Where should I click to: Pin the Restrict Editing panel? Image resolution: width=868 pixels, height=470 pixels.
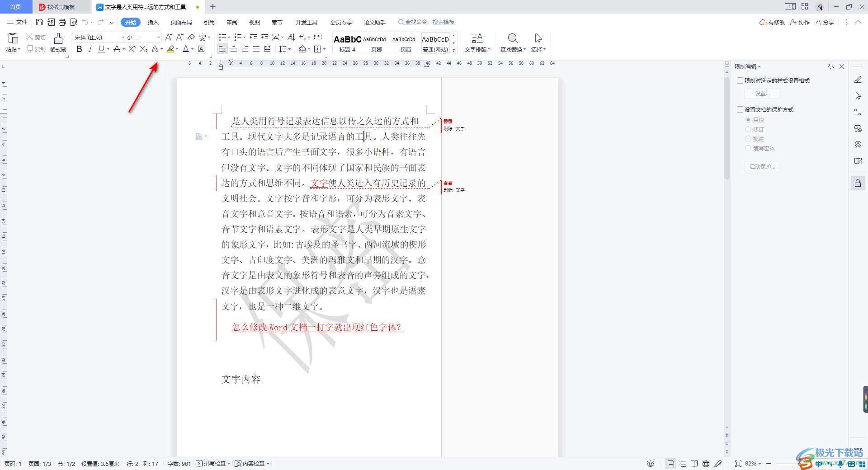(830, 66)
